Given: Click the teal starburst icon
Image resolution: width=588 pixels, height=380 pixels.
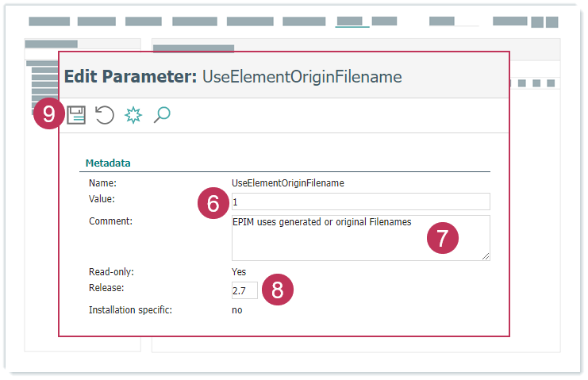Looking at the screenshot, I should pos(133,116).
